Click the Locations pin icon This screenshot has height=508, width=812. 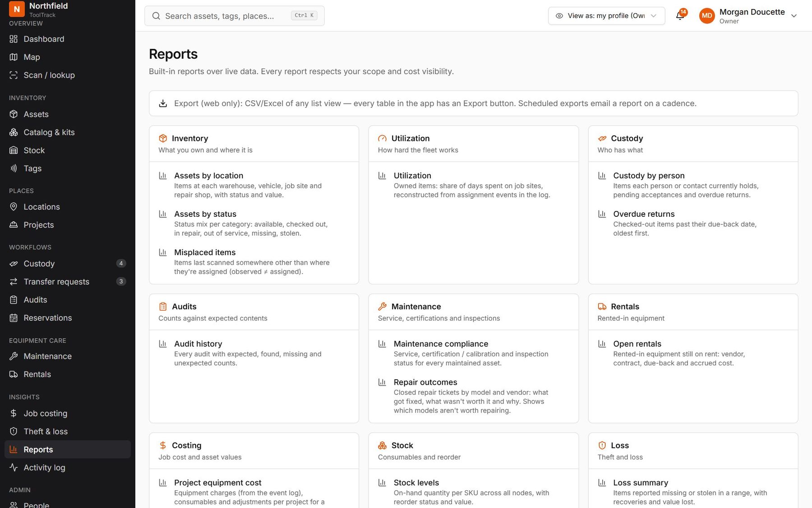tap(14, 207)
